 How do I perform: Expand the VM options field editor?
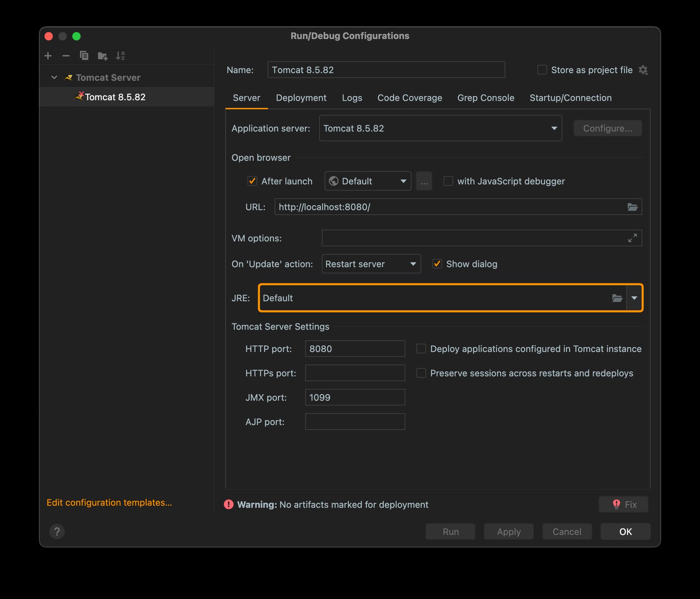[x=632, y=238]
